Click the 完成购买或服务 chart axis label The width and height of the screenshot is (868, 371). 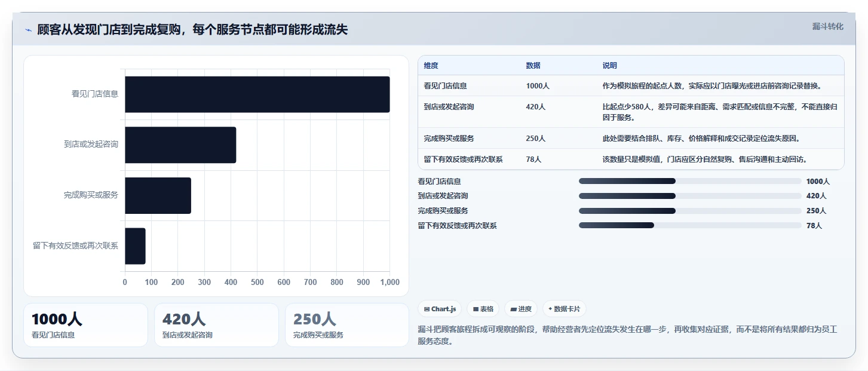(x=91, y=195)
